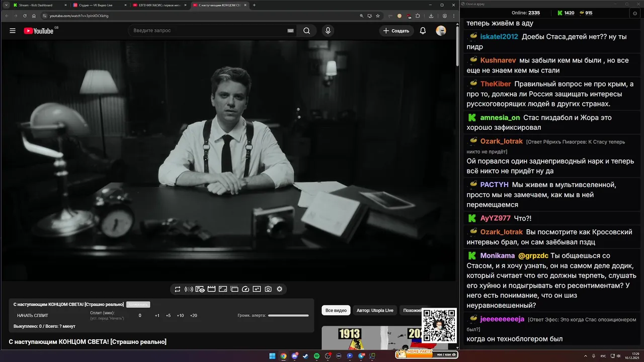Start voice search with the microphone icon

[328, 31]
